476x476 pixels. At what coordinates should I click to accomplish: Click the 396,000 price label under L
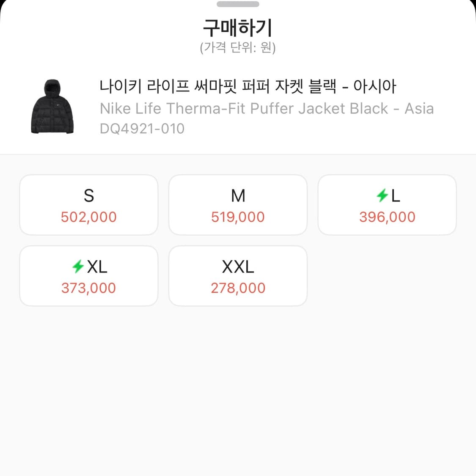tap(387, 217)
